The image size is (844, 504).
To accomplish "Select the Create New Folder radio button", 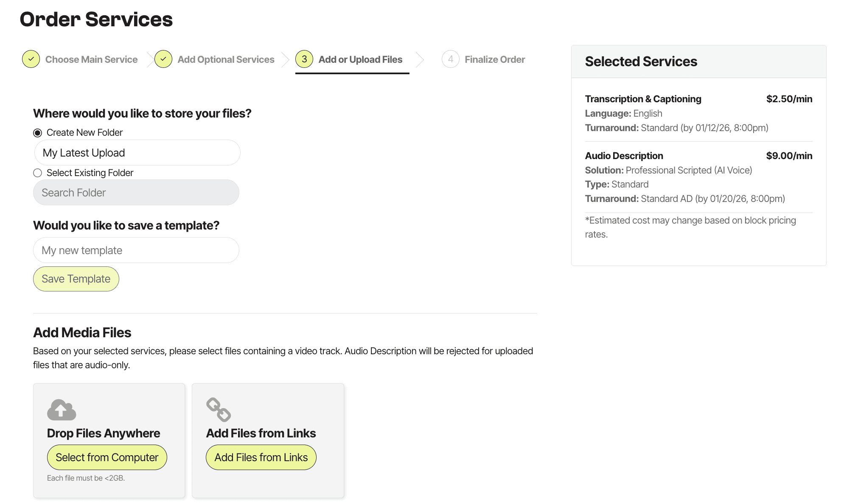I will click(38, 133).
